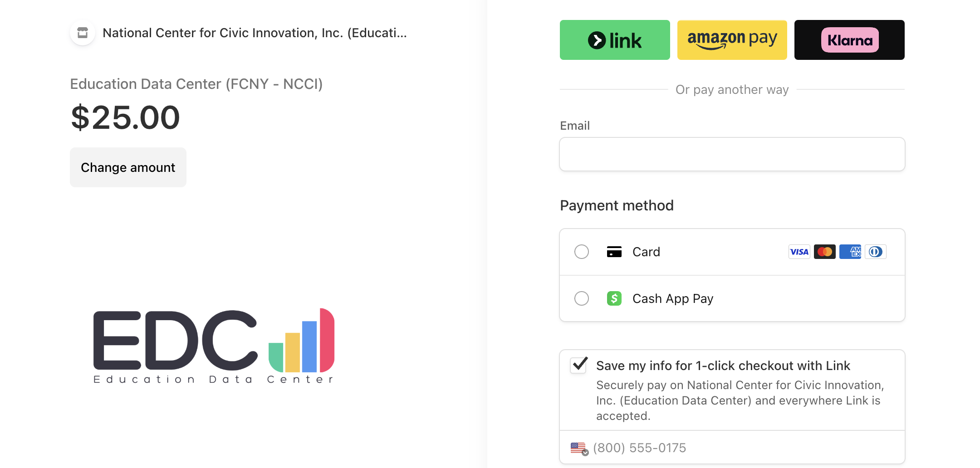The width and height of the screenshot is (980, 468).
Task: Click the EDC Education Data Center logo
Action: (214, 346)
